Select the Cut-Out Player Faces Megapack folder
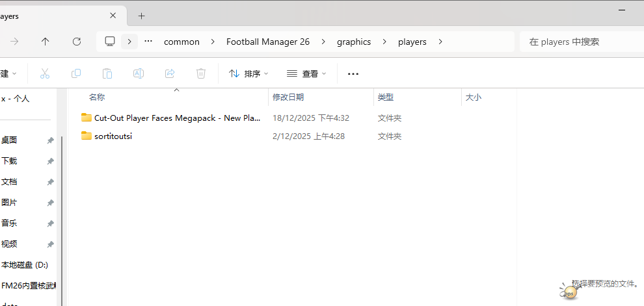Image resolution: width=644 pixels, height=306 pixels. (176, 118)
